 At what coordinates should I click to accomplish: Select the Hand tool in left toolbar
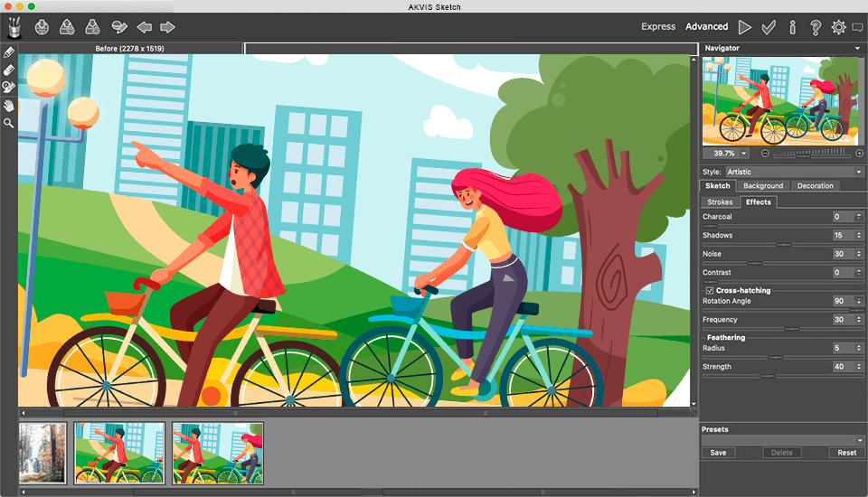[9, 105]
